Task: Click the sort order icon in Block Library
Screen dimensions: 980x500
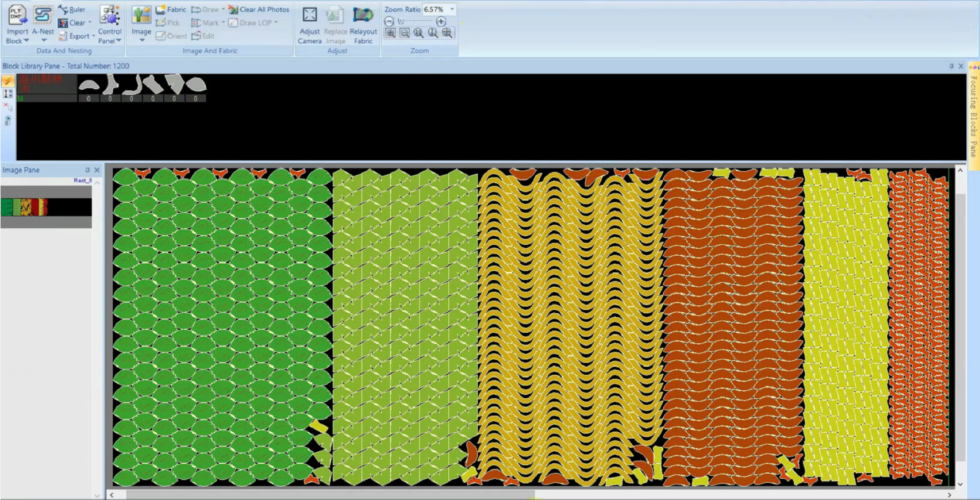Action: pos(8,94)
